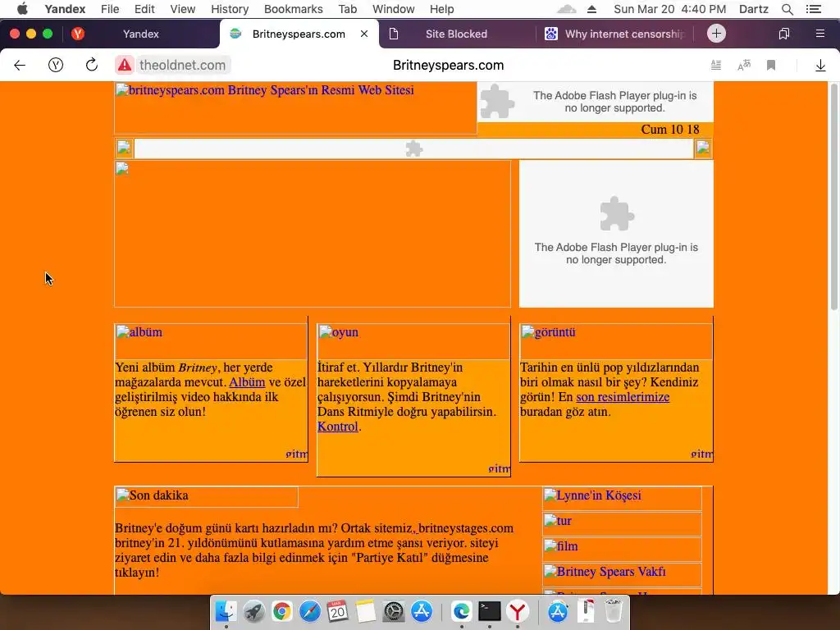
Task: Follow the Albüm link
Action: pos(247,382)
